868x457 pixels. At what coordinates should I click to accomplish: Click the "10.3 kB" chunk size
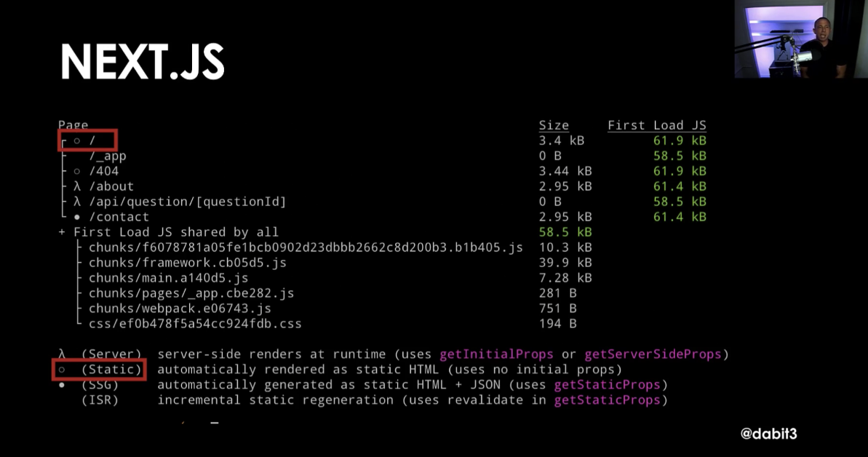coord(565,247)
